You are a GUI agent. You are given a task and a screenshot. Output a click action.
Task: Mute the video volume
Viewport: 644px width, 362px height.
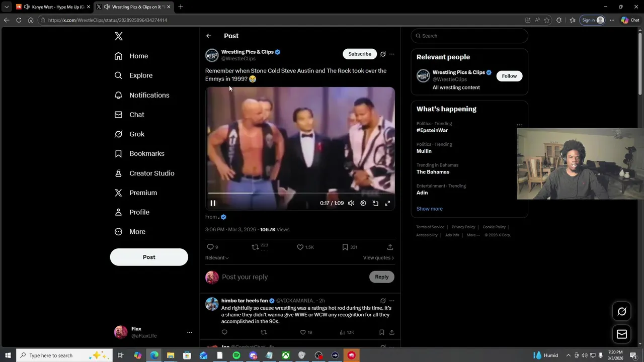click(x=351, y=203)
